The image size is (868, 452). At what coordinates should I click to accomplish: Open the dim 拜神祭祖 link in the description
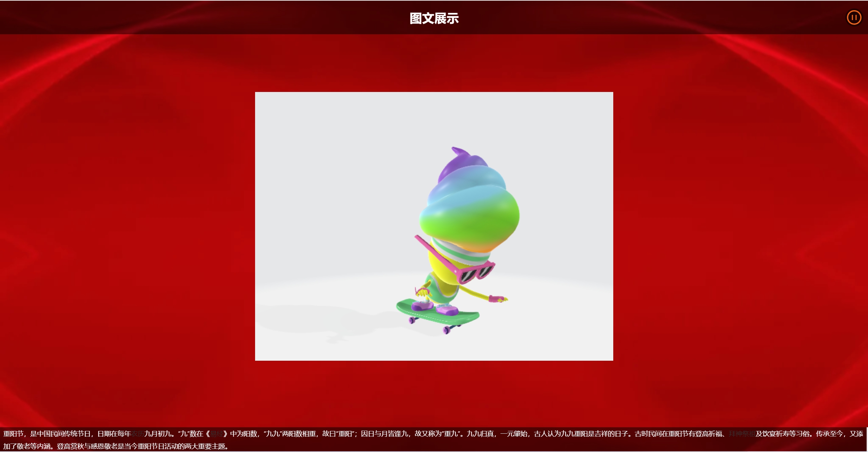coord(742,434)
